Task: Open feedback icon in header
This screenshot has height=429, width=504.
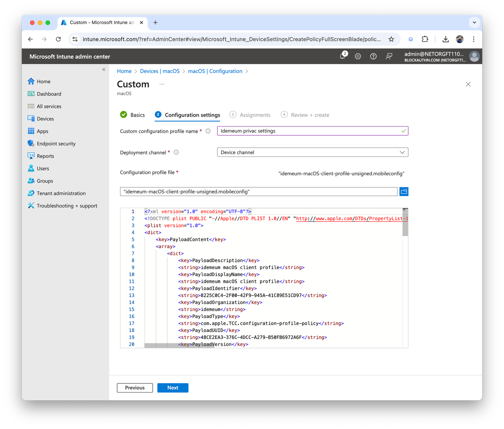Action: (x=389, y=56)
